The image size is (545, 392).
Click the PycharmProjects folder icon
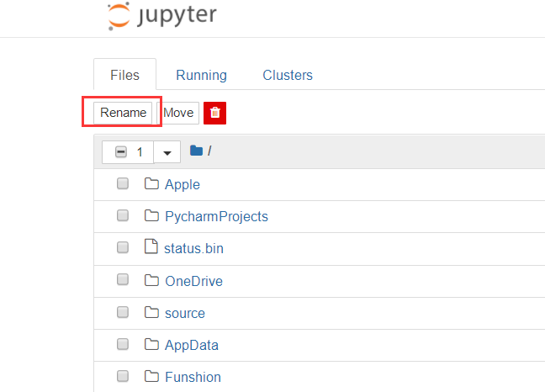151,215
